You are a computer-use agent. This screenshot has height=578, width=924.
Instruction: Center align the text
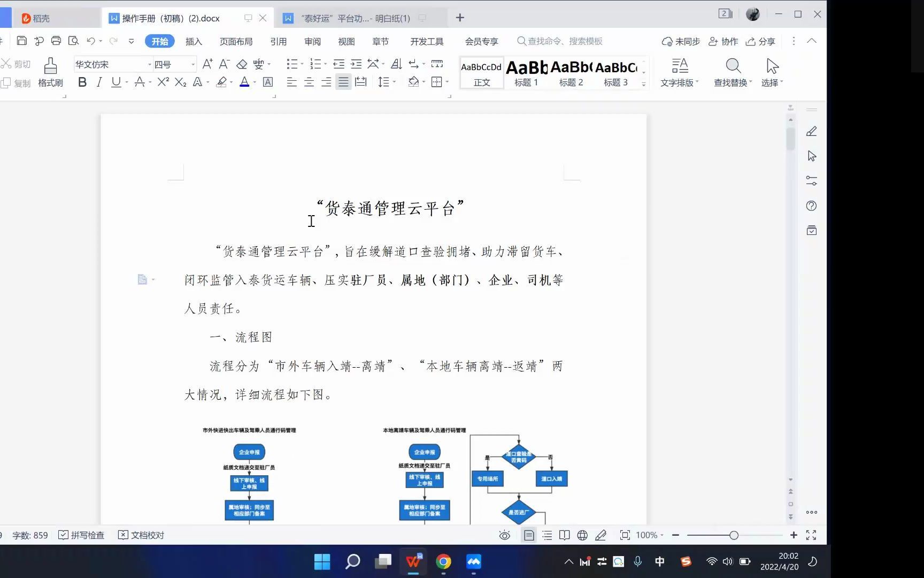(x=309, y=82)
